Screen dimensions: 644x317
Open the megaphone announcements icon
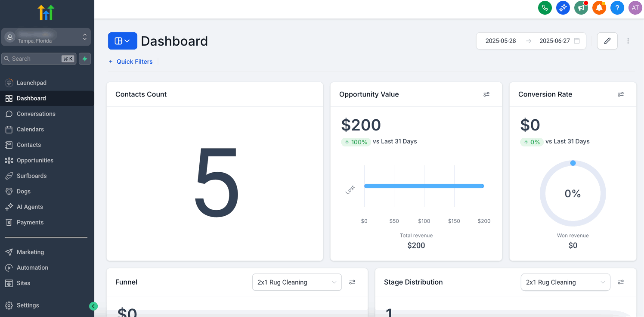(581, 8)
